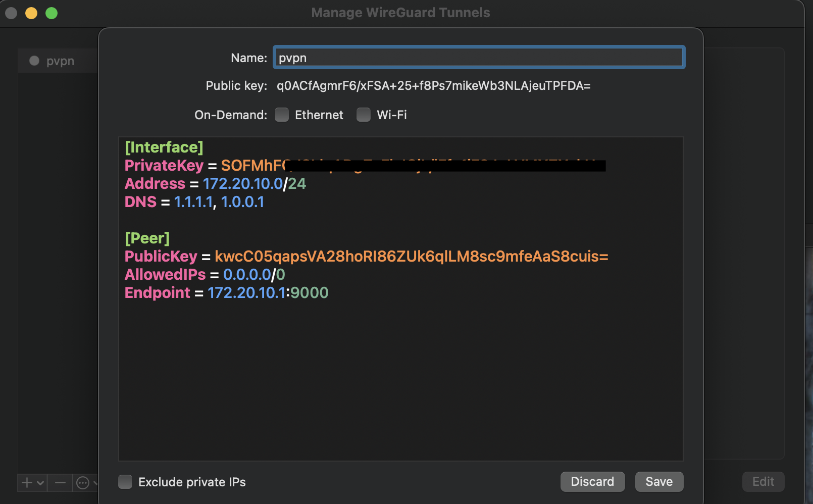Click the yellow minimize traffic light button
Viewport: 813px width, 504px height.
(x=31, y=13)
